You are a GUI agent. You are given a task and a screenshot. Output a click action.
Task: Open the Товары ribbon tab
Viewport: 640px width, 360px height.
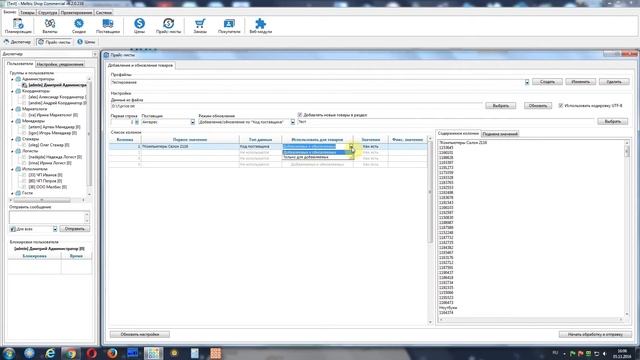27,13
